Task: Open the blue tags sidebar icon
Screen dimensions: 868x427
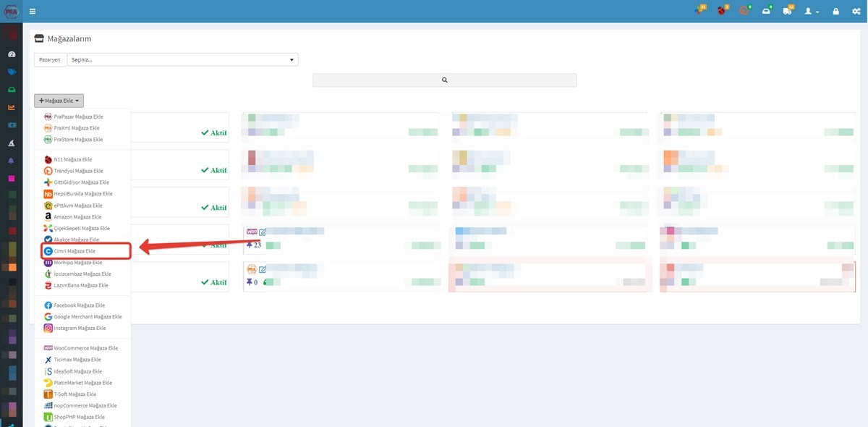Action: pos(12,72)
